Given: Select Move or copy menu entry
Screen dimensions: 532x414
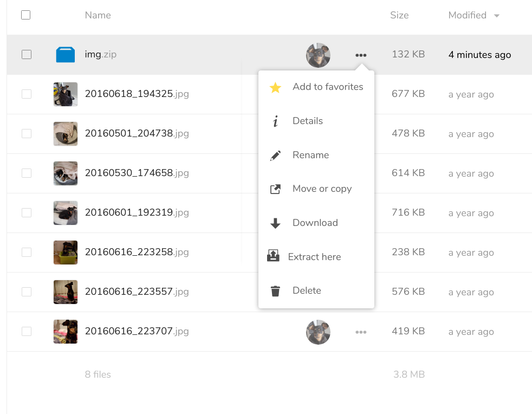Looking at the screenshot, I should point(322,189).
